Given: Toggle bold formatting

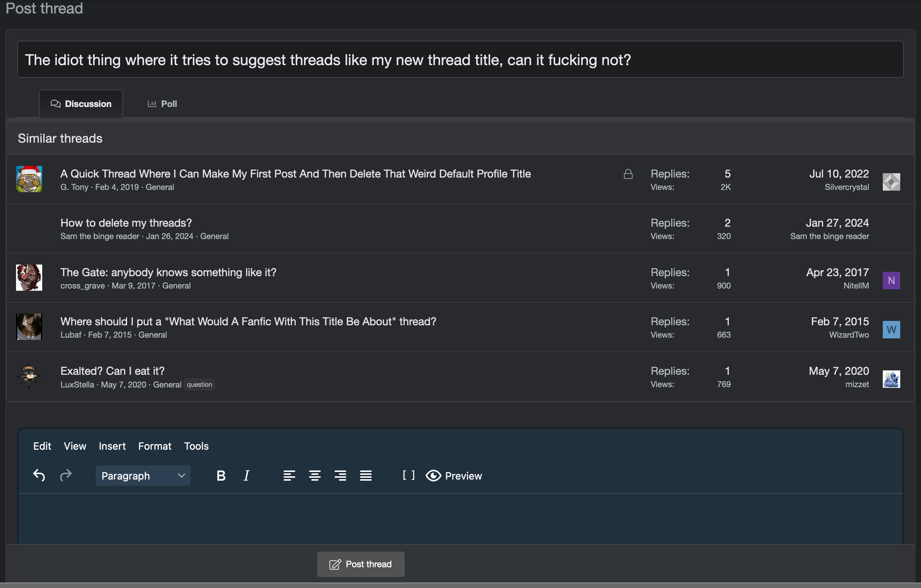Looking at the screenshot, I should (221, 476).
